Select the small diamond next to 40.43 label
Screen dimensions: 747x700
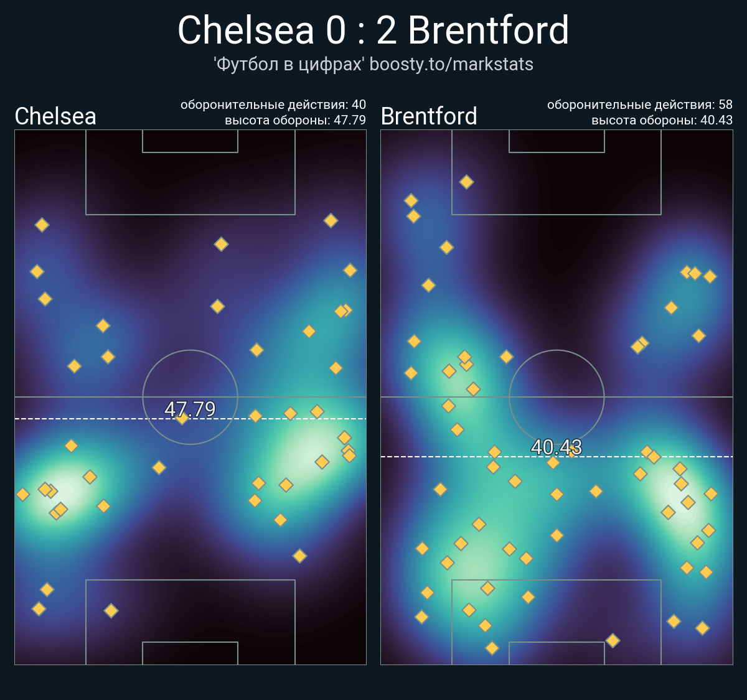(572, 452)
